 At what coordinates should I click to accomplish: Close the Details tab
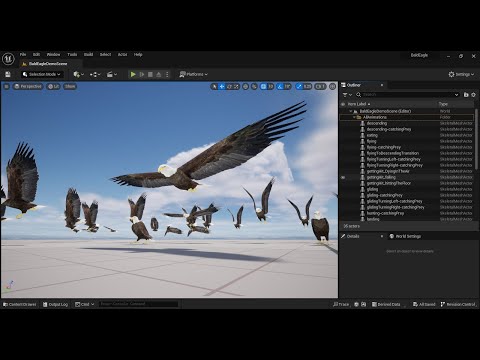[382, 236]
